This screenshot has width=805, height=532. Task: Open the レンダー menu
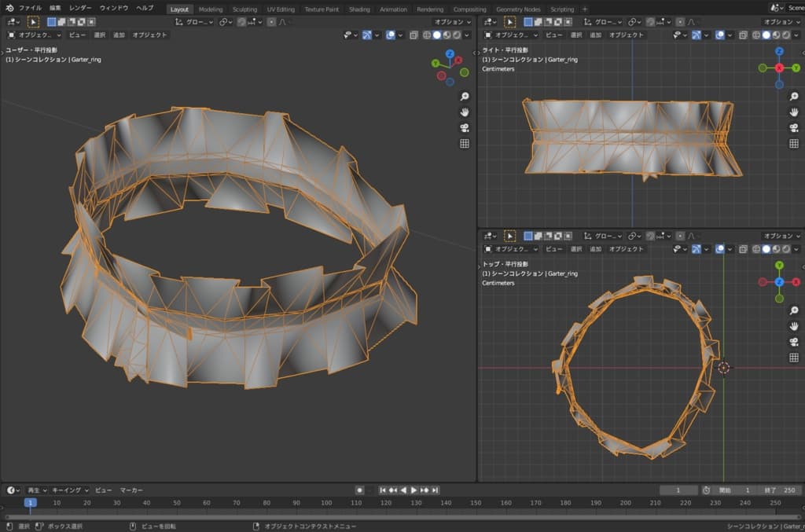(x=80, y=8)
